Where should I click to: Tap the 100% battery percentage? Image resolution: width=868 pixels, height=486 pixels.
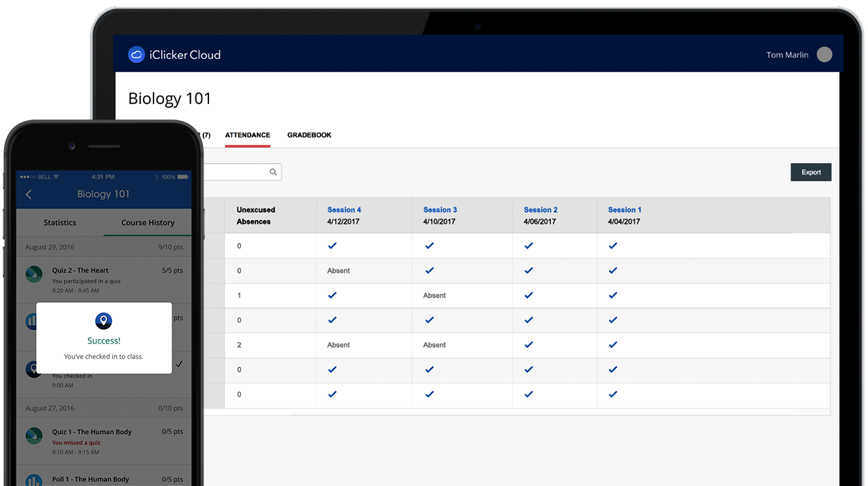(168, 177)
